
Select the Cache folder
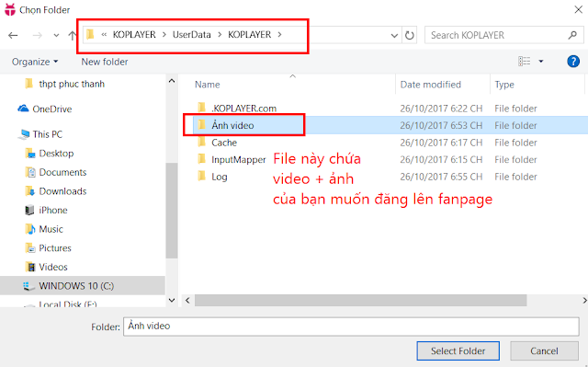[224, 143]
